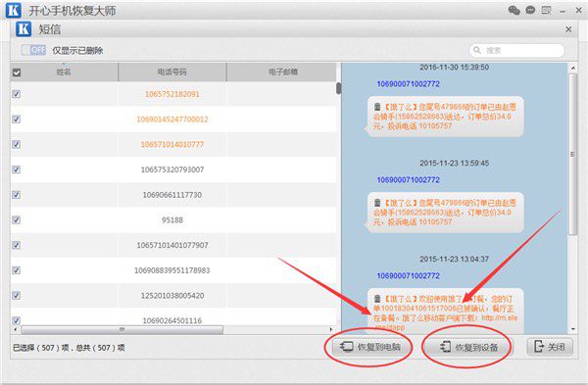Click the 开心手机恢复大师 app logo
The height and width of the screenshot is (385, 588).
[13, 10]
